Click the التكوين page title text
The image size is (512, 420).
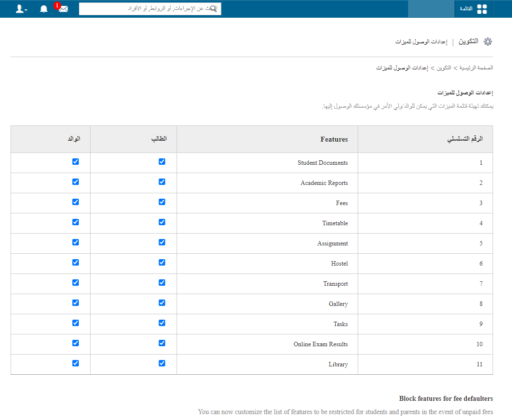point(468,41)
